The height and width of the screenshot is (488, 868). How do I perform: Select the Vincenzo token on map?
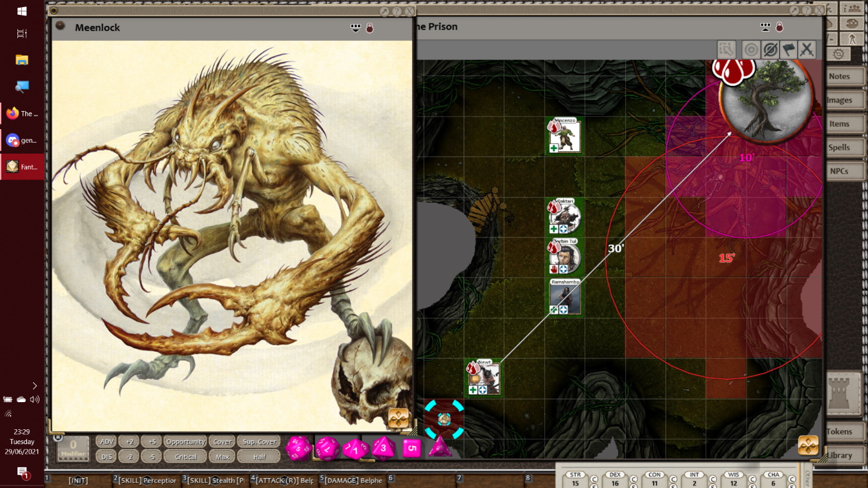pos(564,136)
